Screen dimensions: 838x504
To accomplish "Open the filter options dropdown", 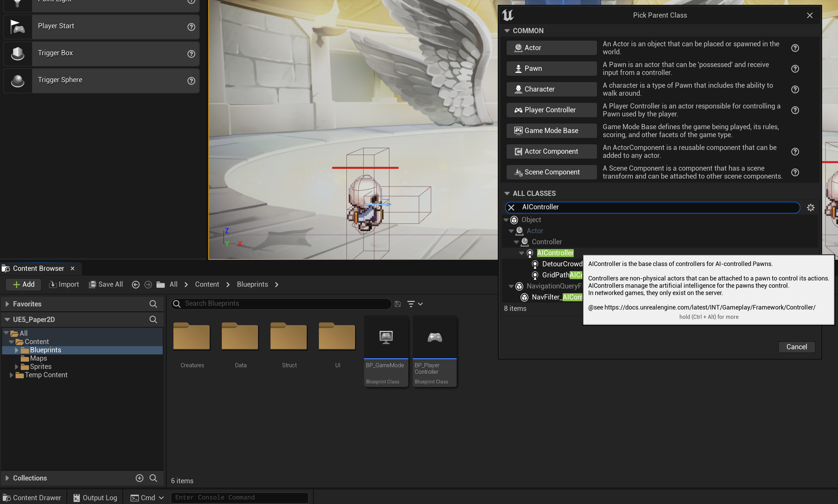I will tap(415, 304).
